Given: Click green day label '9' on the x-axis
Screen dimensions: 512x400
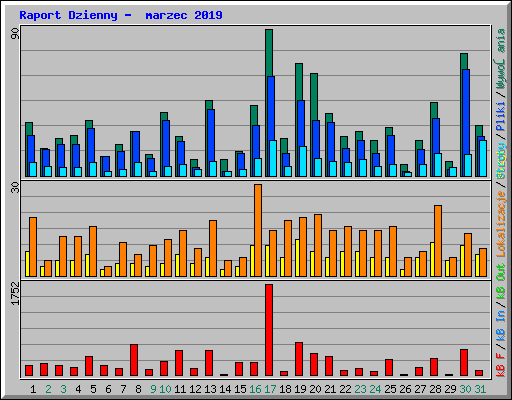Looking at the screenshot, I should tap(153, 389).
